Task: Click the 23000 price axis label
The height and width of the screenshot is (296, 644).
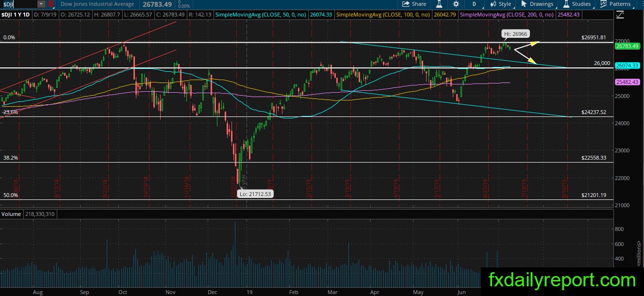Action: coord(623,150)
